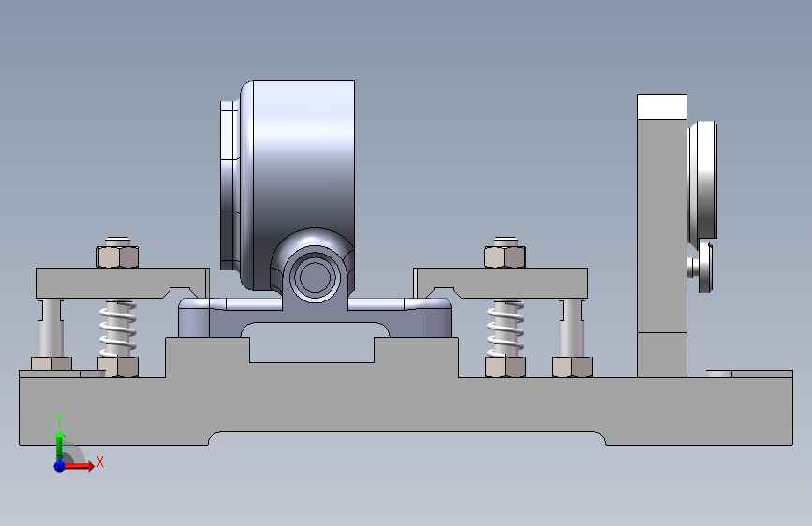Select the left guide pin under the left clamp plate
812x526 pixels.
pyautogui.click(x=52, y=328)
